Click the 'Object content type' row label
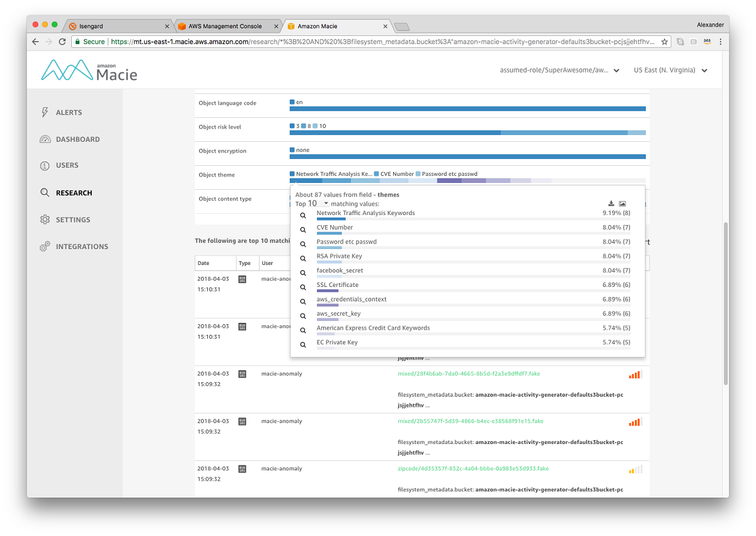Viewport: 756px width, 536px height. coord(225,199)
